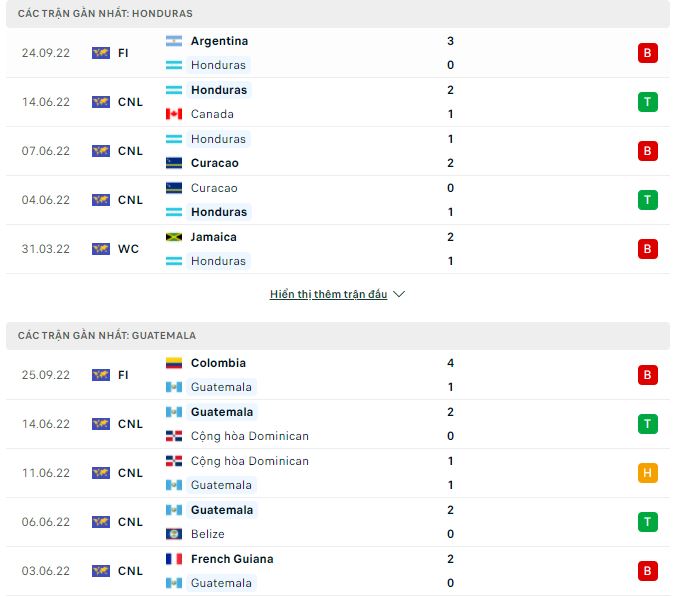The width and height of the screenshot is (682, 597).
Task: Click 'Các trận gần nhất: Honduras' header
Action: (106, 14)
